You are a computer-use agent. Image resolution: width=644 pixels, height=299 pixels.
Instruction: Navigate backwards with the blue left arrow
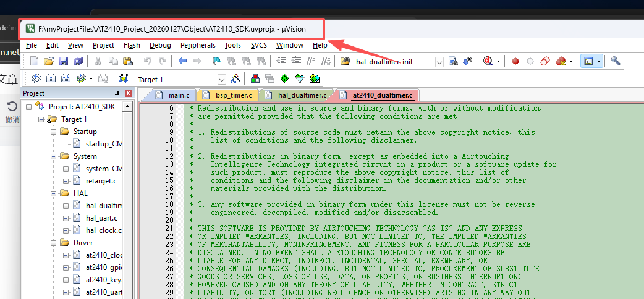(182, 61)
